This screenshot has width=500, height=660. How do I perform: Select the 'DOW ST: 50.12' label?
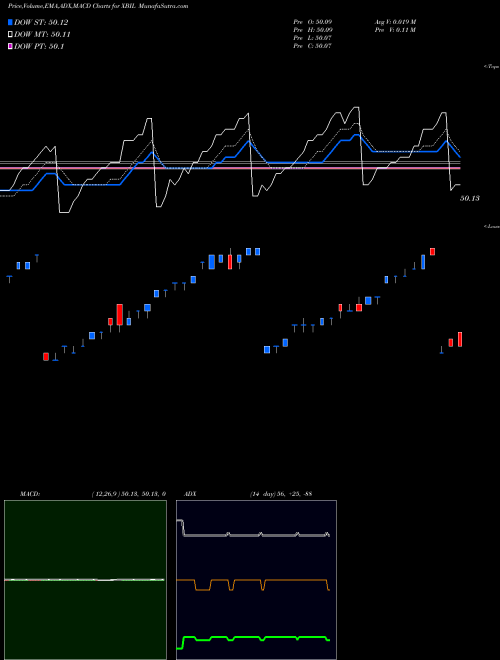pyautogui.click(x=41, y=22)
